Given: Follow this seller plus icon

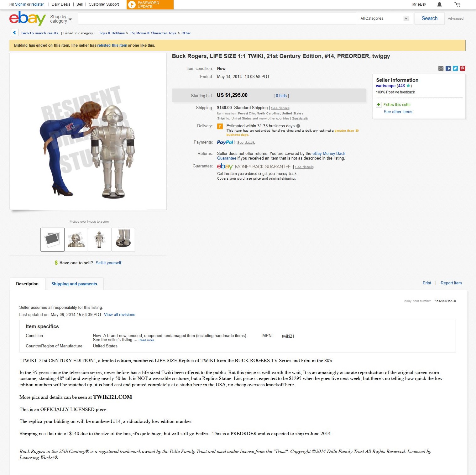Looking at the screenshot, I should click(379, 105).
